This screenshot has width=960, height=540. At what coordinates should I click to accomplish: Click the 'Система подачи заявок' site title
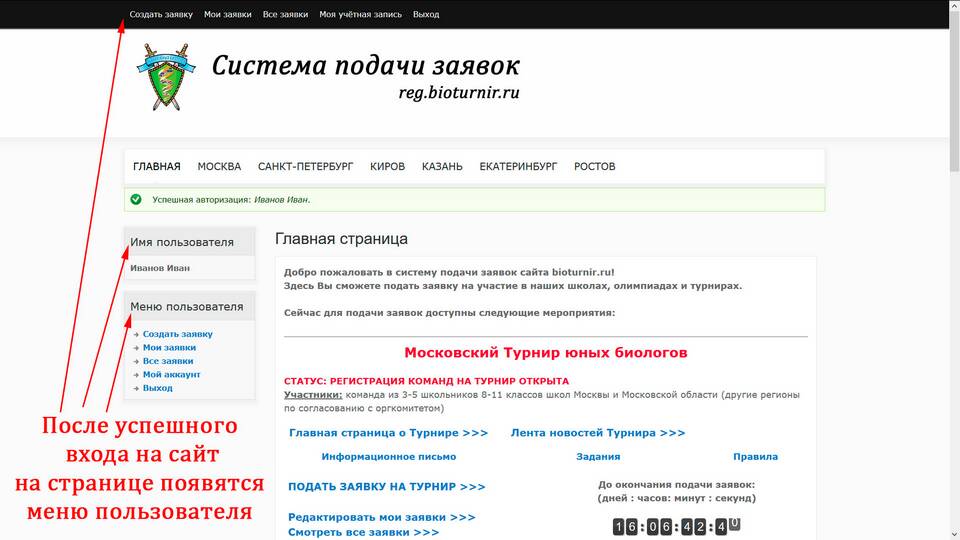tap(366, 66)
